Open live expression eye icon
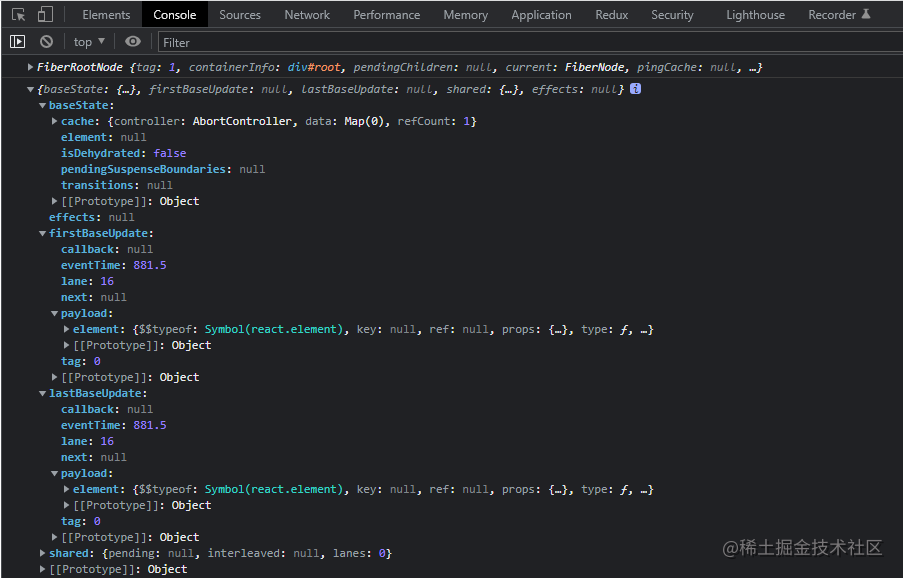 pyautogui.click(x=133, y=41)
